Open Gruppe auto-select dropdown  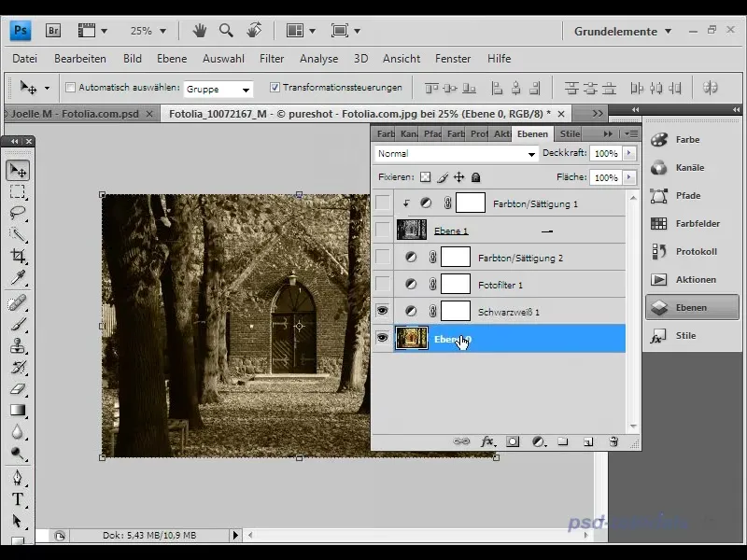218,89
